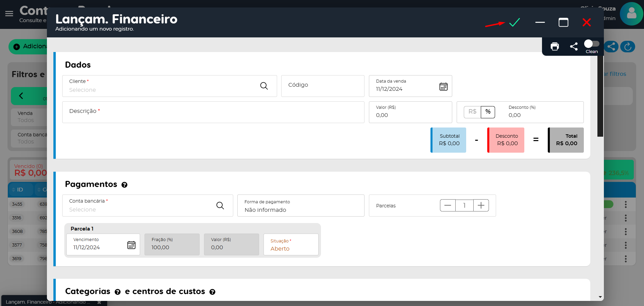This screenshot has height=306, width=644.
Task: Switch discount type to R$
Action: point(472,112)
